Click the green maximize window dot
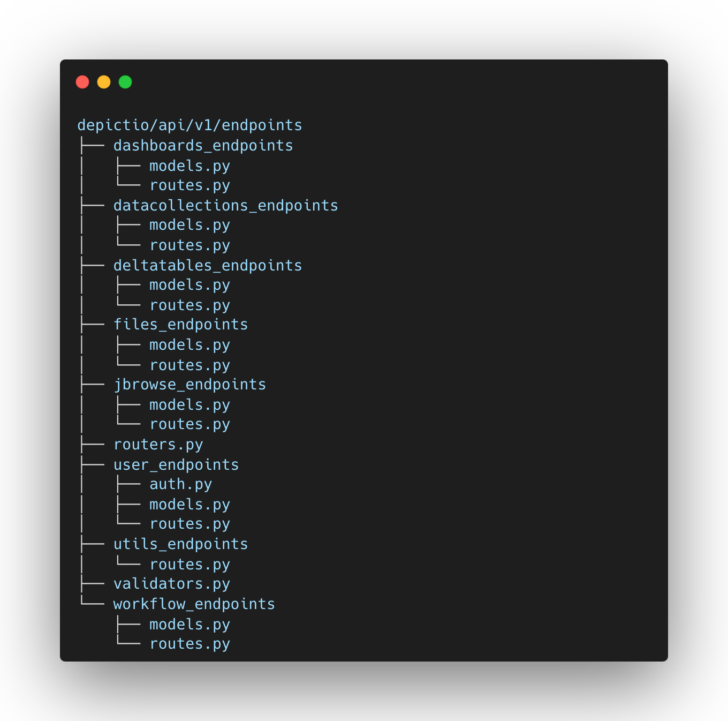728x721 pixels. (125, 82)
